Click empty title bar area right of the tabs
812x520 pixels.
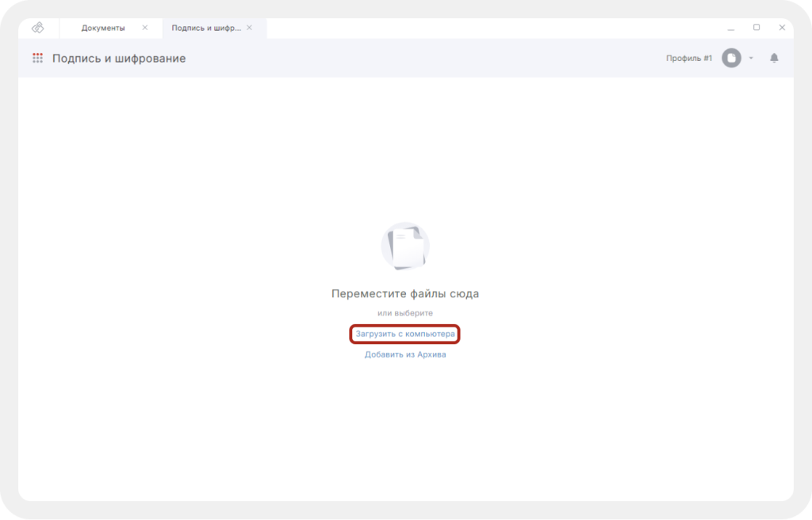(x=492, y=28)
